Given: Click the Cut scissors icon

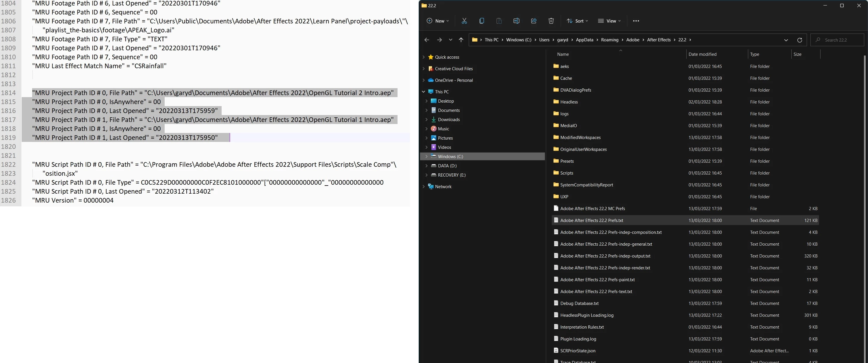Looking at the screenshot, I should pos(464,21).
